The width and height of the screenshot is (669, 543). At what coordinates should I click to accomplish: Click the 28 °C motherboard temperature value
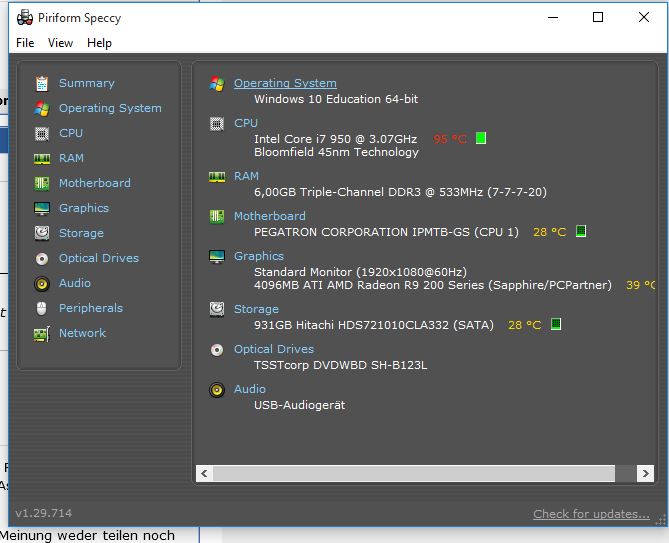(x=550, y=232)
